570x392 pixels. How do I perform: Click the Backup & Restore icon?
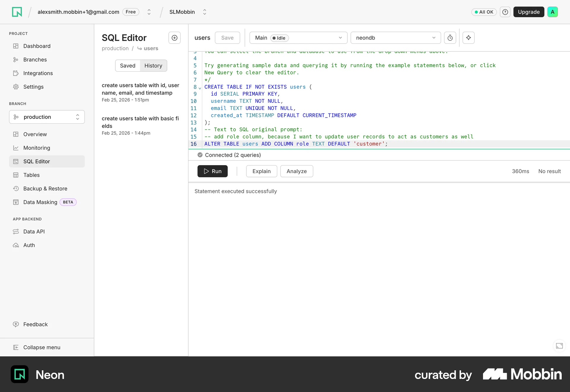coord(16,189)
